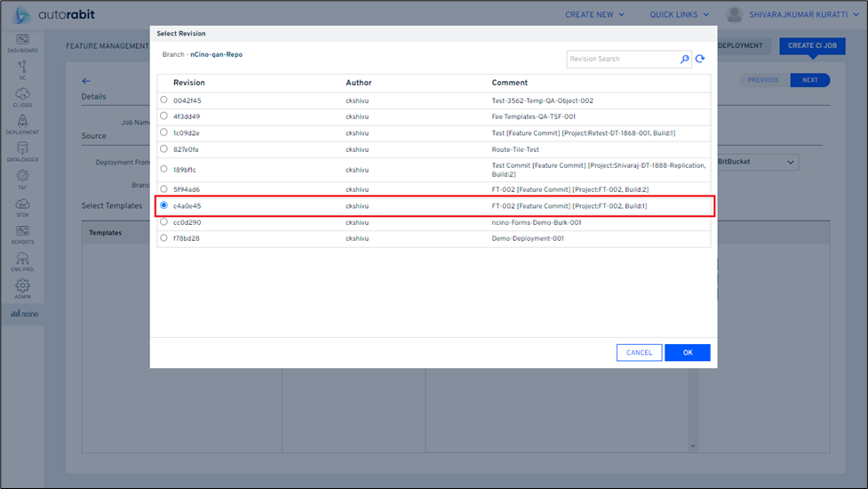The image size is (868, 489).
Task: Choose revision f78bd28 radio button
Action: 163,237
